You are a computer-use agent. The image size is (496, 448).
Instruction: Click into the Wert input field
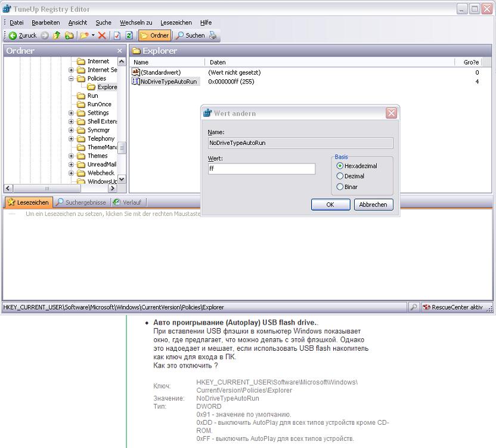(262, 169)
